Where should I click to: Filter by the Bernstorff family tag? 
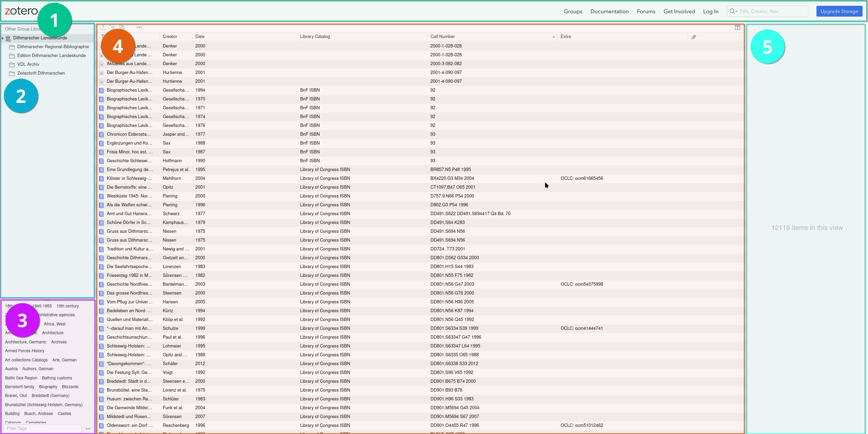click(x=20, y=387)
